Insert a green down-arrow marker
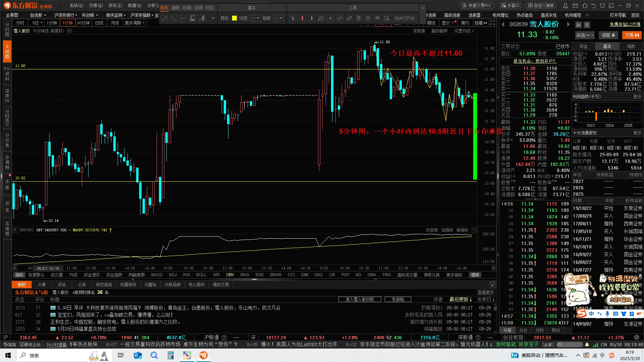Image resolution: width=644 pixels, height=362 pixels. pos(312,18)
